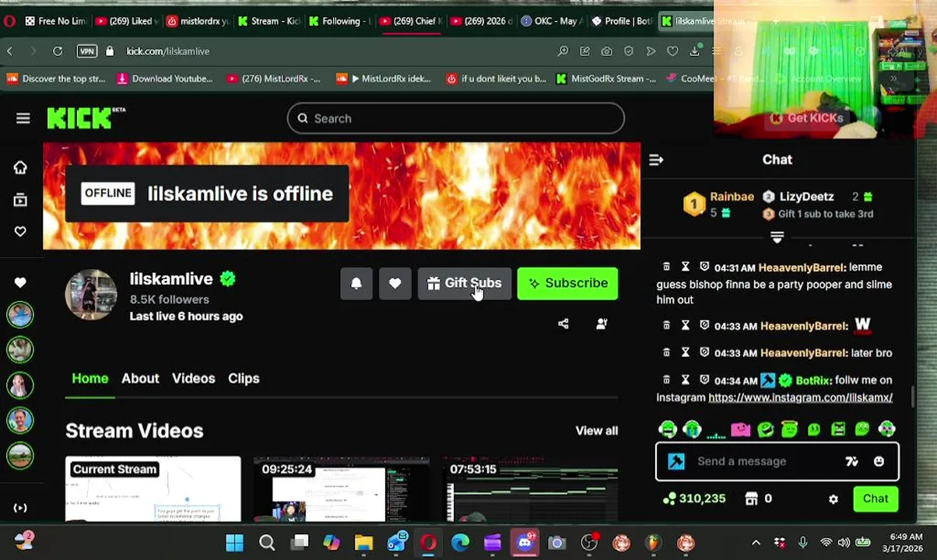Open Following heart outline in sidebar
937x560 pixels.
[20, 231]
